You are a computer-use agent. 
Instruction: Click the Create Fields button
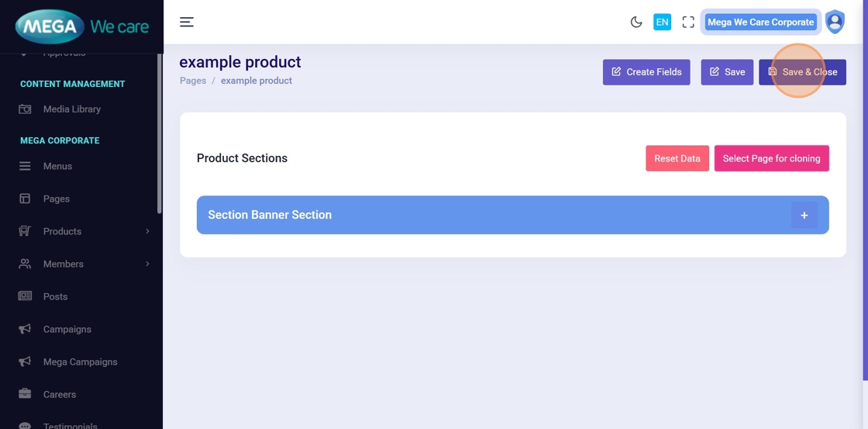tap(646, 72)
